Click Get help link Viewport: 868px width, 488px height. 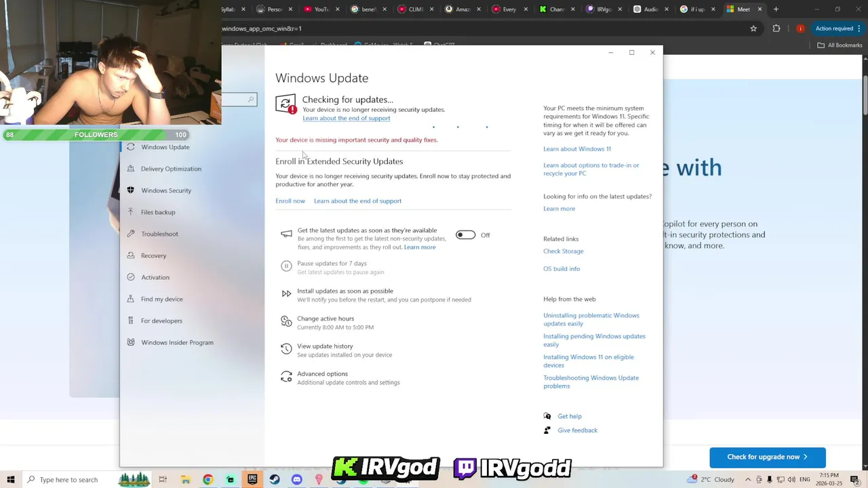[x=570, y=416]
